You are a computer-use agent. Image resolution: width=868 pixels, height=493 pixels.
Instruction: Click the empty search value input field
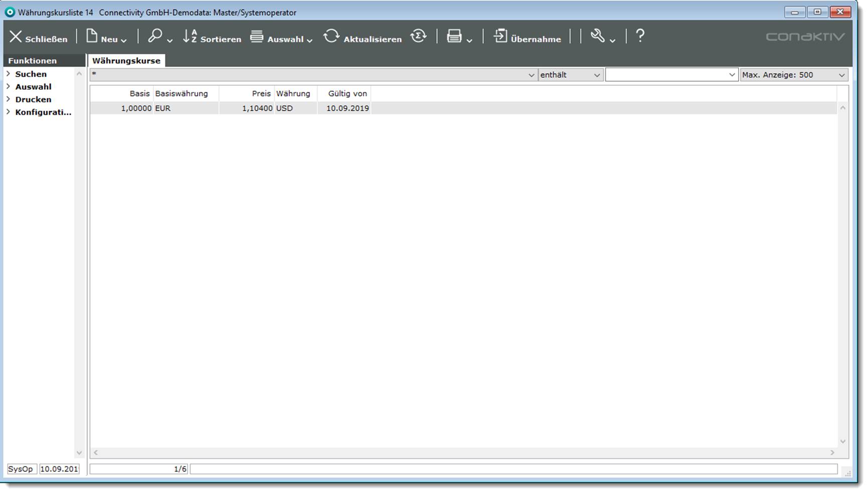[x=666, y=75]
